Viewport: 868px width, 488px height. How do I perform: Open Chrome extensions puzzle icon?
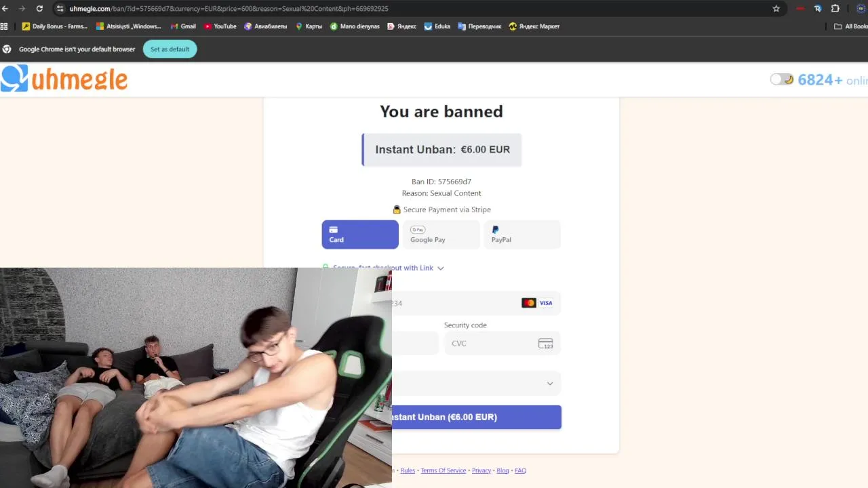[835, 9]
